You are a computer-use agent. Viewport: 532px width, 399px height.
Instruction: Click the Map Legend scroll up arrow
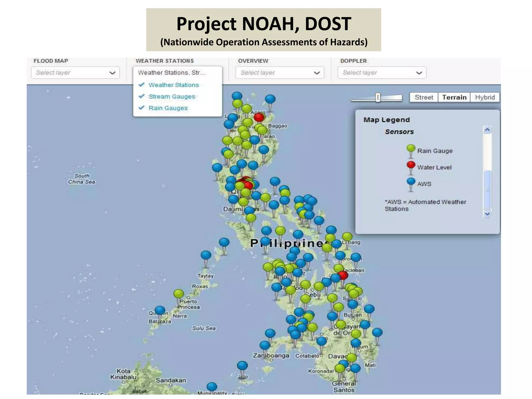coord(487,130)
